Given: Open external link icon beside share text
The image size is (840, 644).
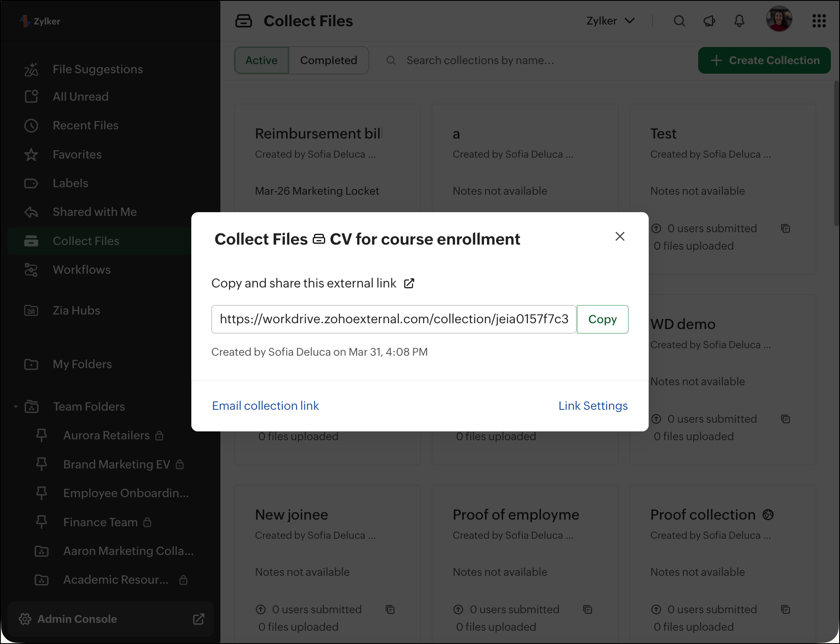Looking at the screenshot, I should pyautogui.click(x=409, y=283).
